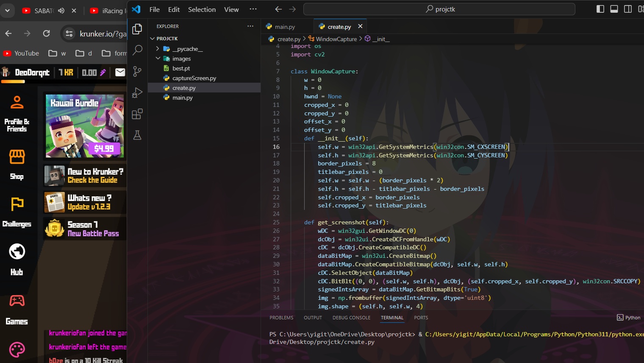
Task: Collapse the PROJCTK root folder section
Action: [x=153, y=39]
